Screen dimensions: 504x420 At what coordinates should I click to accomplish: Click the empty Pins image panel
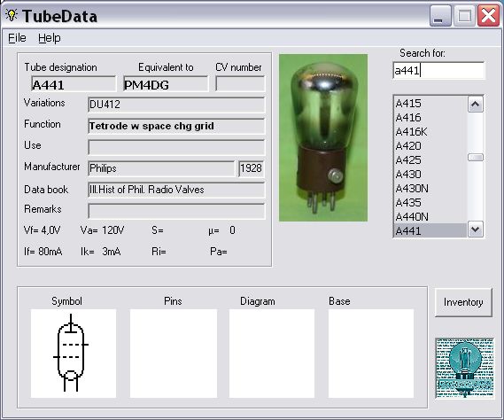click(x=174, y=354)
